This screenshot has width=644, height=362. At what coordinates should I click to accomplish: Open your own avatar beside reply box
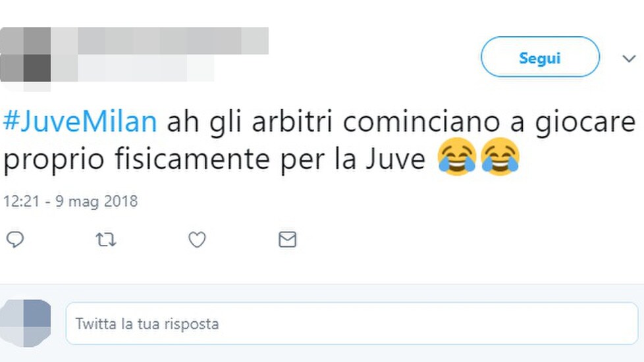(x=25, y=323)
